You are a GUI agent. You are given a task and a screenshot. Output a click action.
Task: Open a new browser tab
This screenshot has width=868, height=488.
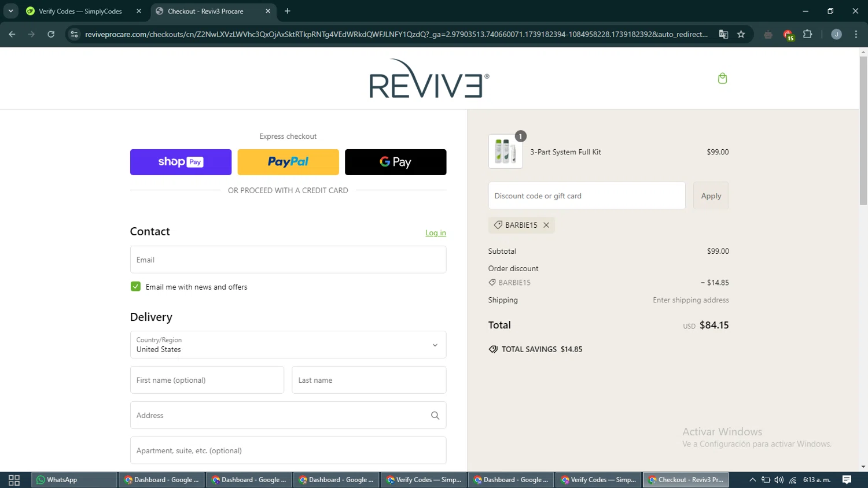[x=288, y=11]
